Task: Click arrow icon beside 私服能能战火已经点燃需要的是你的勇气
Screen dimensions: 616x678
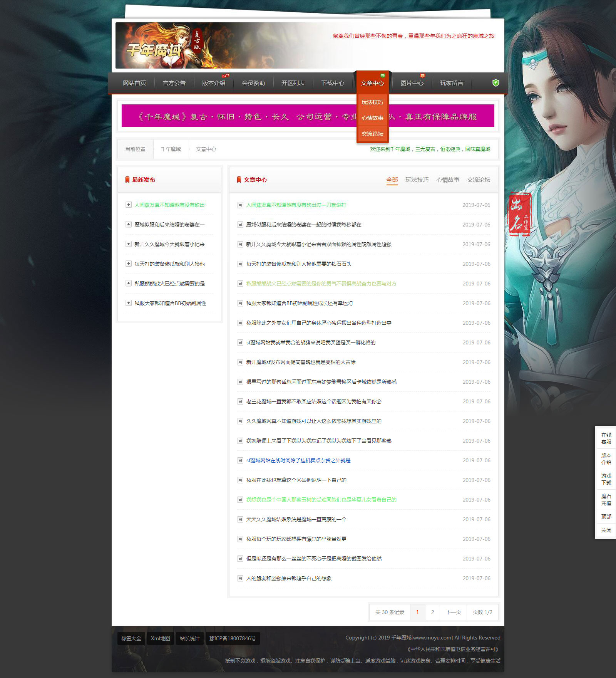Action: 240,284
